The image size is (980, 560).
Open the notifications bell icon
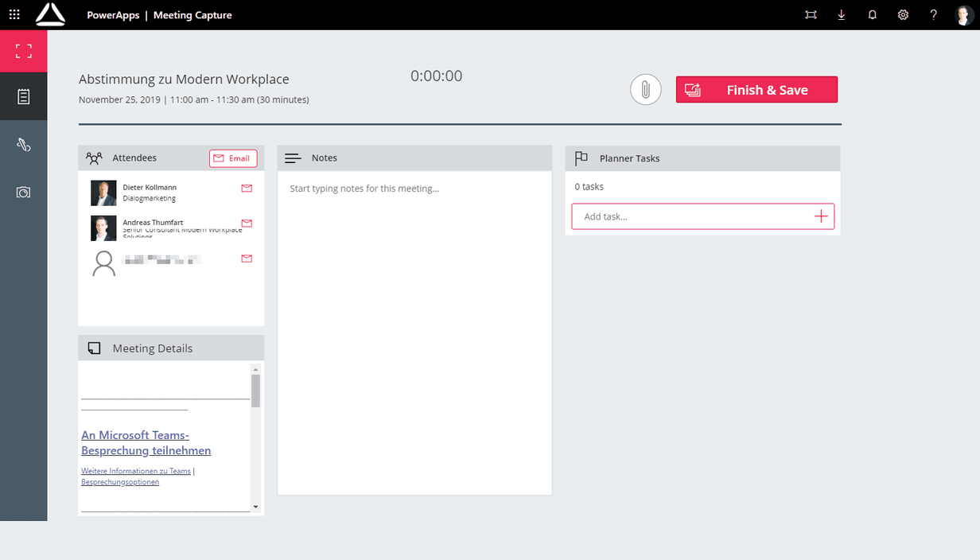(x=872, y=15)
